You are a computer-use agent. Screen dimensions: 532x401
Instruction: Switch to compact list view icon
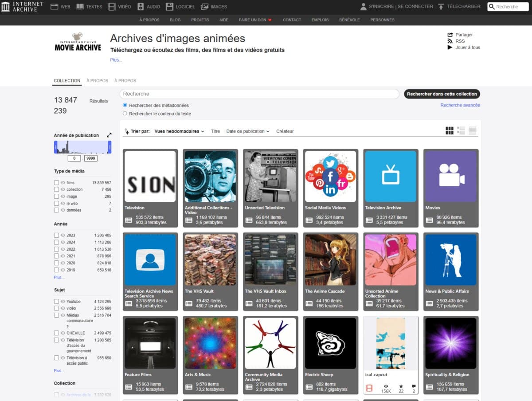tap(473, 130)
